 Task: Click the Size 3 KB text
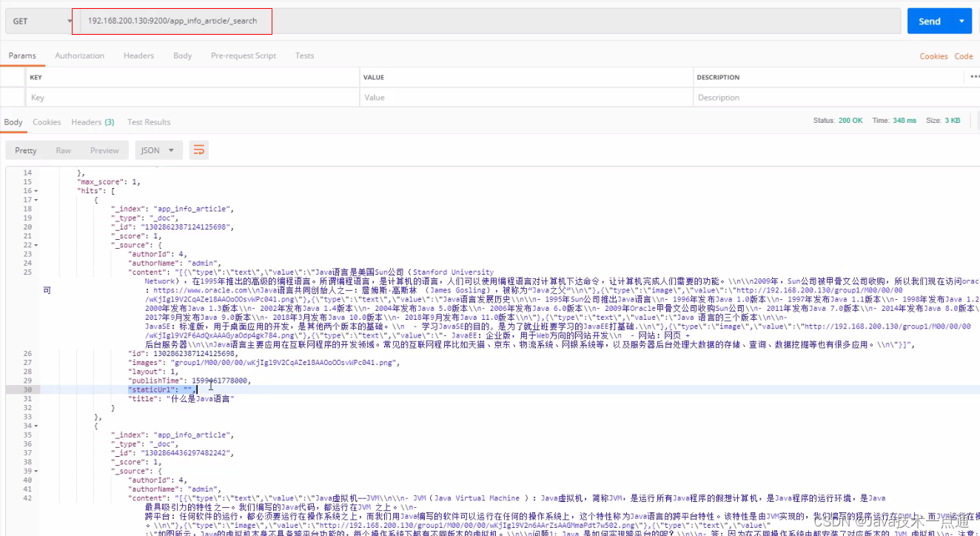[x=943, y=120]
